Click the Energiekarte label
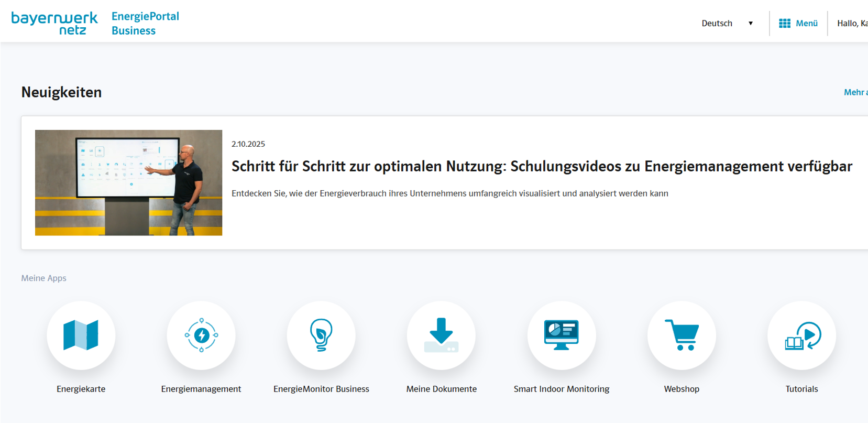868x423 pixels. coord(81,389)
